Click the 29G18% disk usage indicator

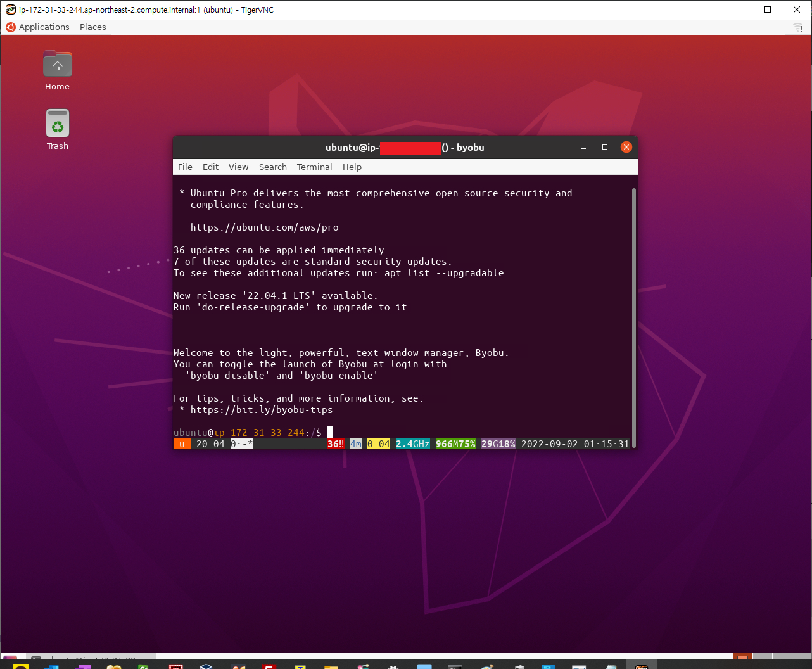click(x=498, y=444)
